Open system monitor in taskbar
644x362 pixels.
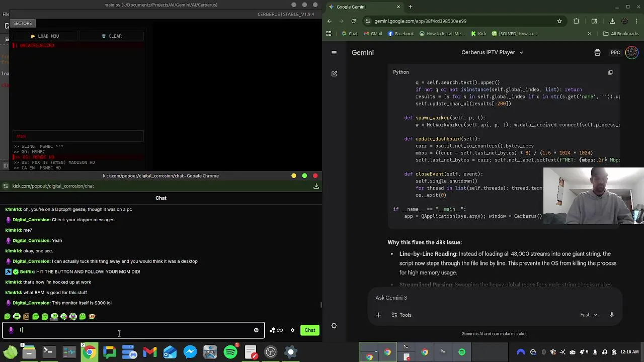(x=69, y=352)
